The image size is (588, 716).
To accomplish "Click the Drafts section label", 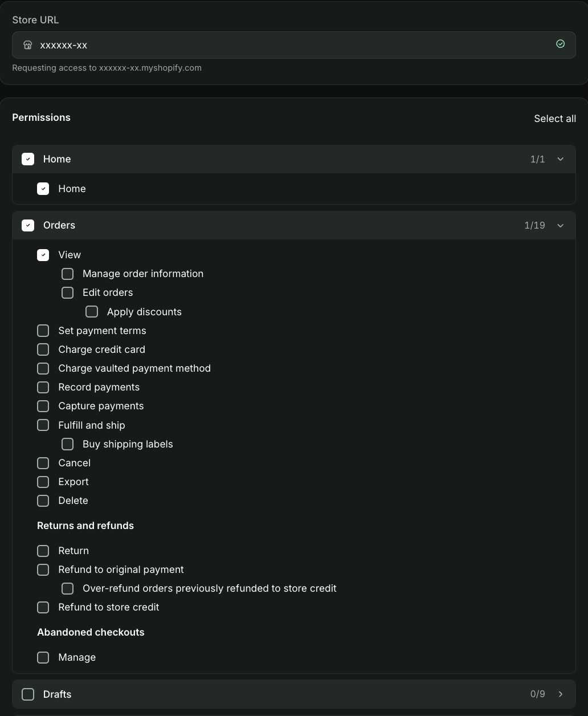I will click(x=58, y=694).
